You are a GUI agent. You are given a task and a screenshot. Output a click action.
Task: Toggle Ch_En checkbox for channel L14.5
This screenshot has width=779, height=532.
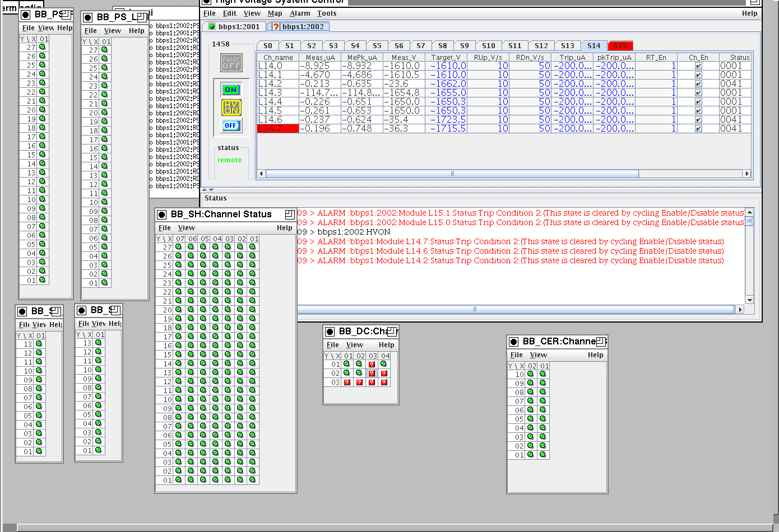698,110
